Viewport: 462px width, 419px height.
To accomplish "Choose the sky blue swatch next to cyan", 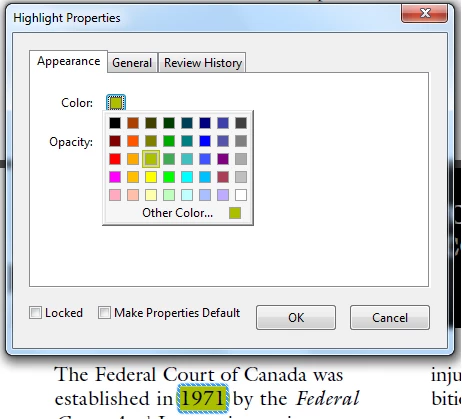I will coord(205,177).
